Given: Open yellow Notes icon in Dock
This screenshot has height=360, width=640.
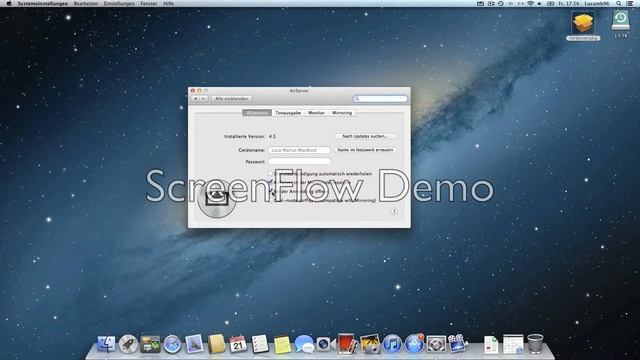Looking at the screenshot, I should pyautogui.click(x=282, y=344).
